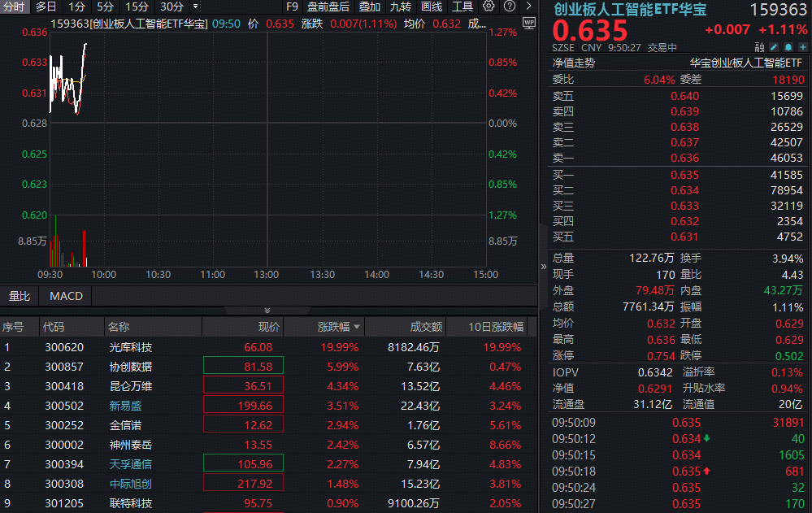Image resolution: width=812 pixels, height=513 pixels.
Task: Switch to the MACD tab
Action: [65, 296]
